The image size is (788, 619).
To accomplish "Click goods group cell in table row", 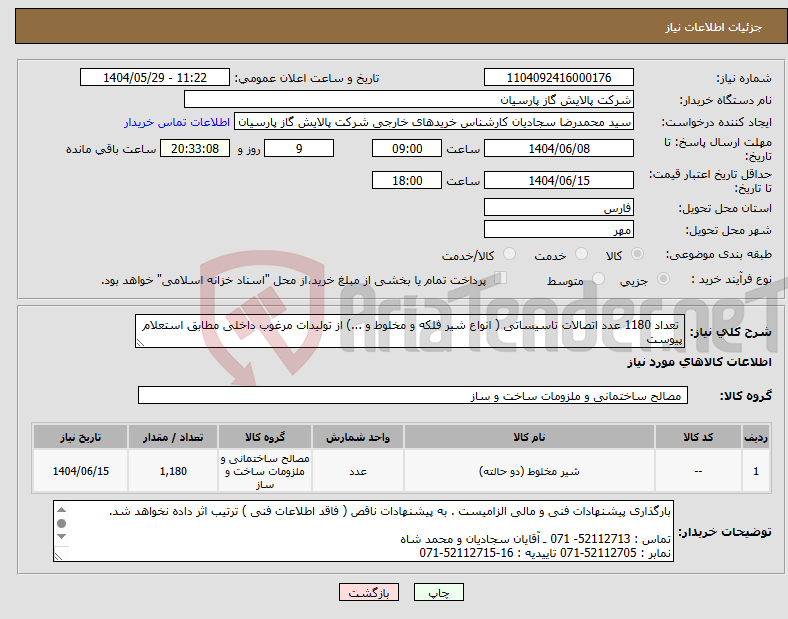I will coord(265,471).
